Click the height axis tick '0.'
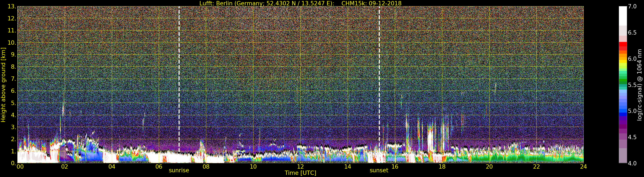The width and height of the screenshot is (644, 177). coord(14,163)
